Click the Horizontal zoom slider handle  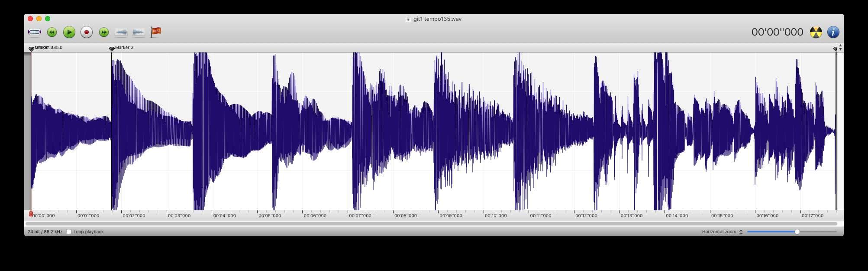pos(797,232)
